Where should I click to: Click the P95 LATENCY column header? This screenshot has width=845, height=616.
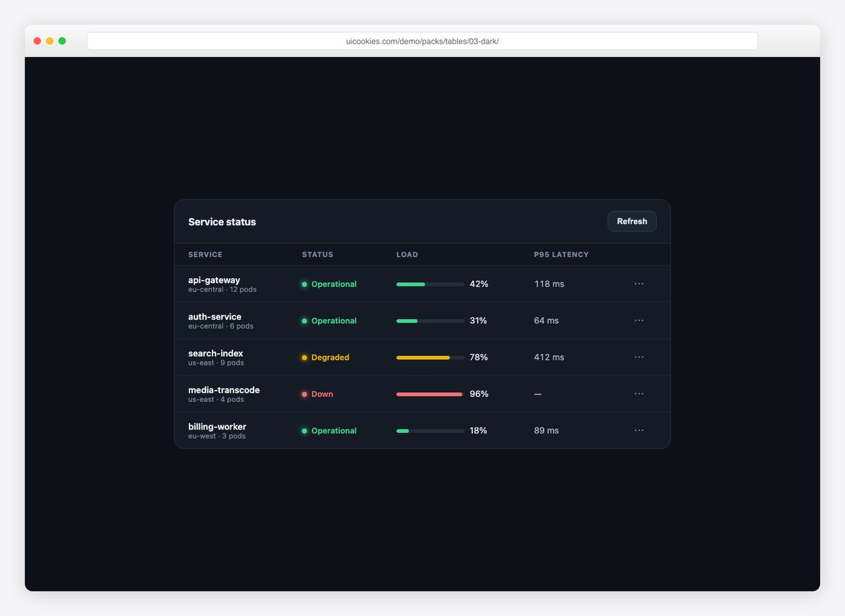(561, 255)
